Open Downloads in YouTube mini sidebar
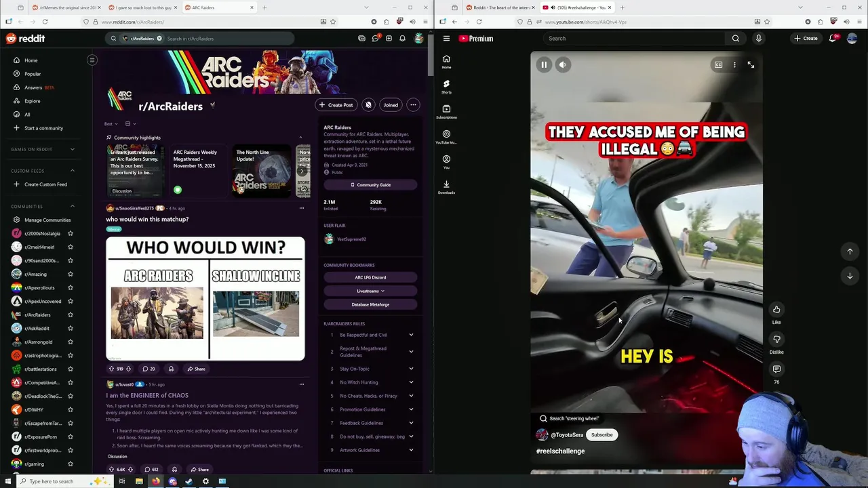 (x=446, y=187)
